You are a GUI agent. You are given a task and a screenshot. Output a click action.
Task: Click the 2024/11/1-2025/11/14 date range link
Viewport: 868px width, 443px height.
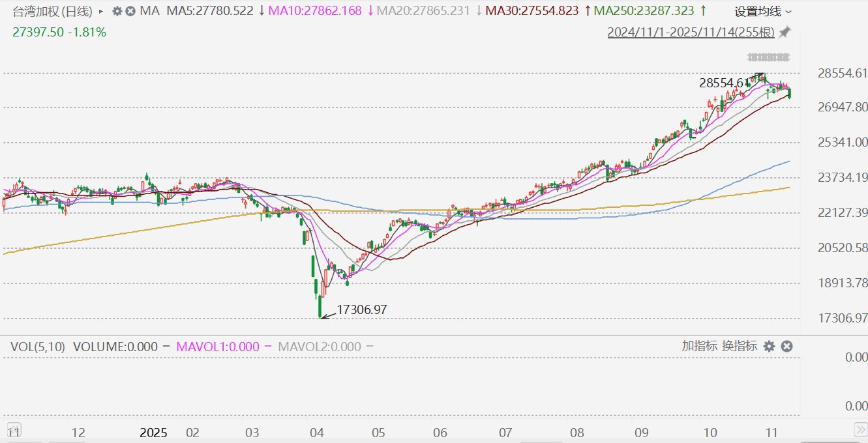point(691,32)
